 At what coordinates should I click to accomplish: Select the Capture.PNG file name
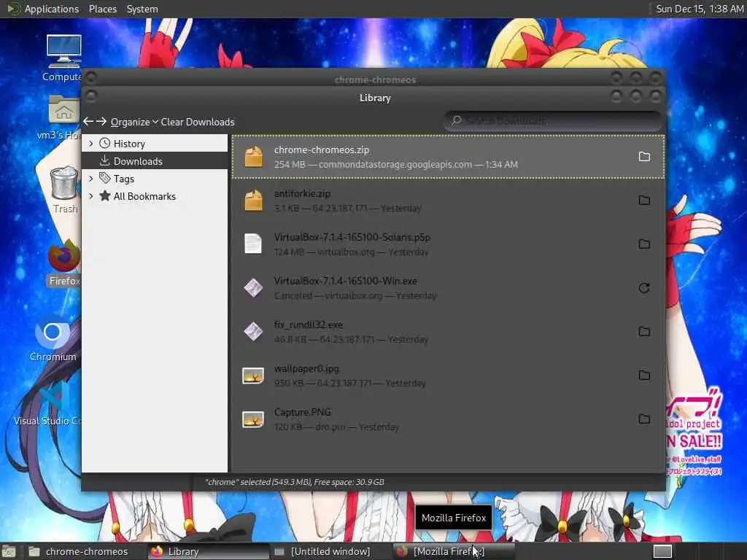coord(302,412)
